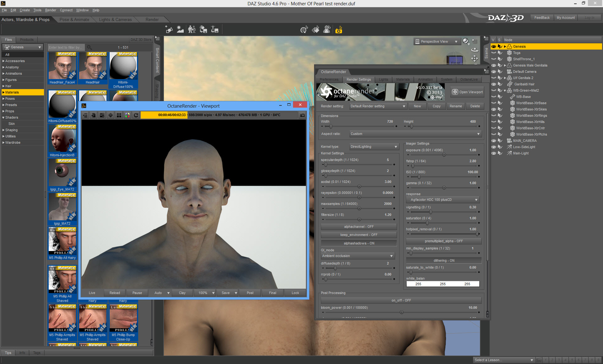This screenshot has width=603, height=364.
Task: Switch to the Materials tab in OctaneRender
Action: 403,79
